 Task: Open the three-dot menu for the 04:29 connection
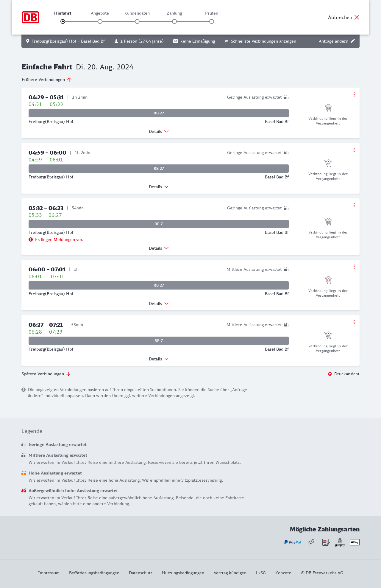point(354,94)
